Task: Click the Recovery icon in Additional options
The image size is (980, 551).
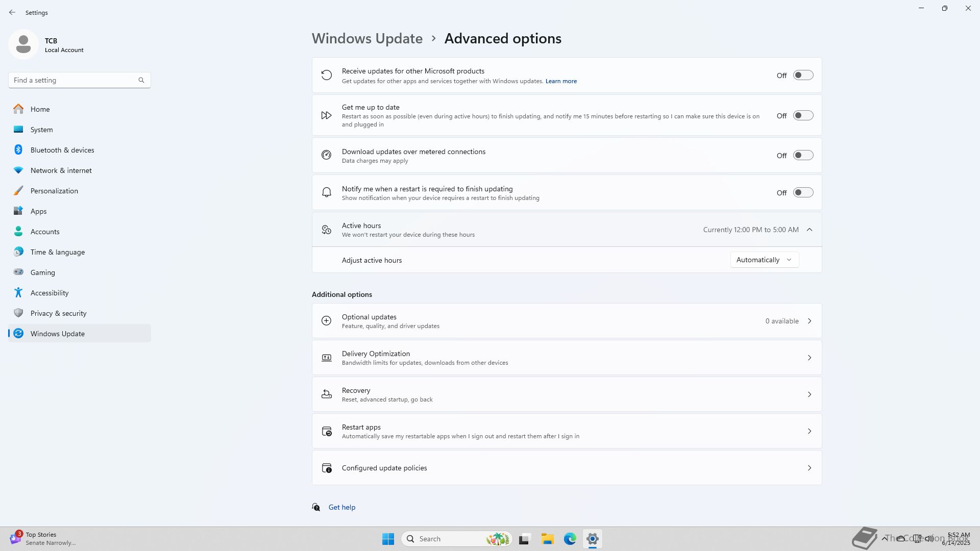Action: point(327,394)
